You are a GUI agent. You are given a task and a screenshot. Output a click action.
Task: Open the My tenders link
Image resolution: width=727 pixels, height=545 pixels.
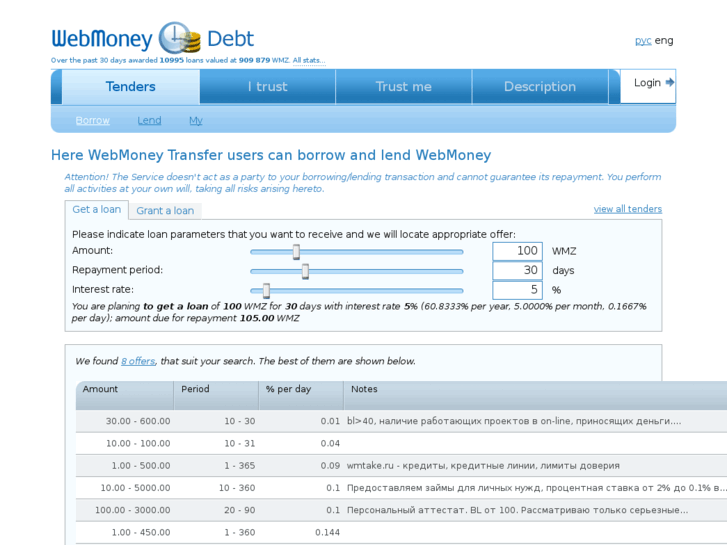click(196, 121)
